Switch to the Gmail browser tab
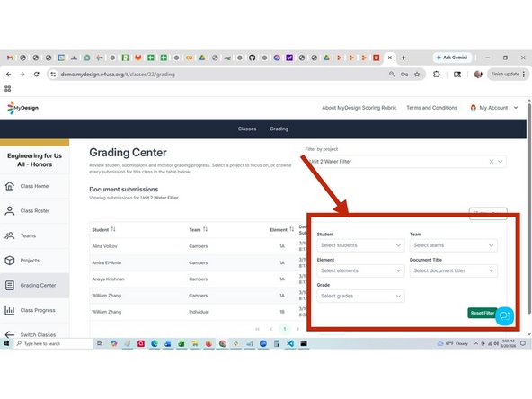The width and height of the screenshot is (532, 399). pyautogui.click(x=10, y=58)
